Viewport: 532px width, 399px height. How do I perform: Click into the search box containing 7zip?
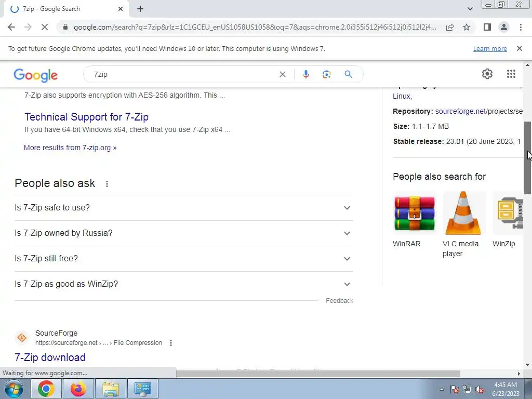183,74
